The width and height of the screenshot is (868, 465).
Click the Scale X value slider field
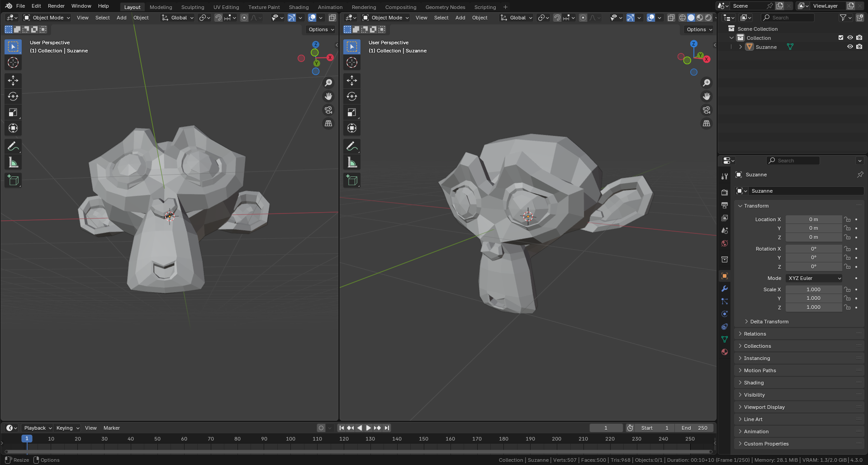[x=813, y=289]
